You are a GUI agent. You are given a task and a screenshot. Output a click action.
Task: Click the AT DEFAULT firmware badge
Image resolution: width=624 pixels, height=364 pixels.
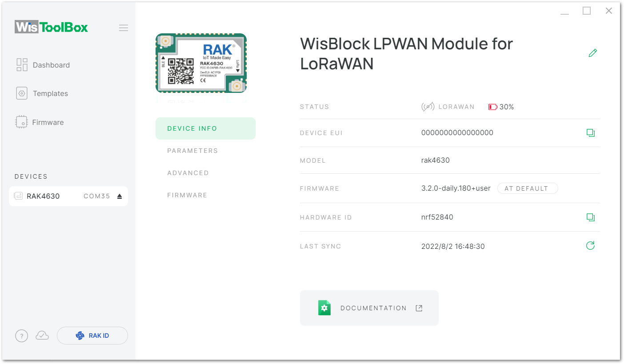point(527,188)
